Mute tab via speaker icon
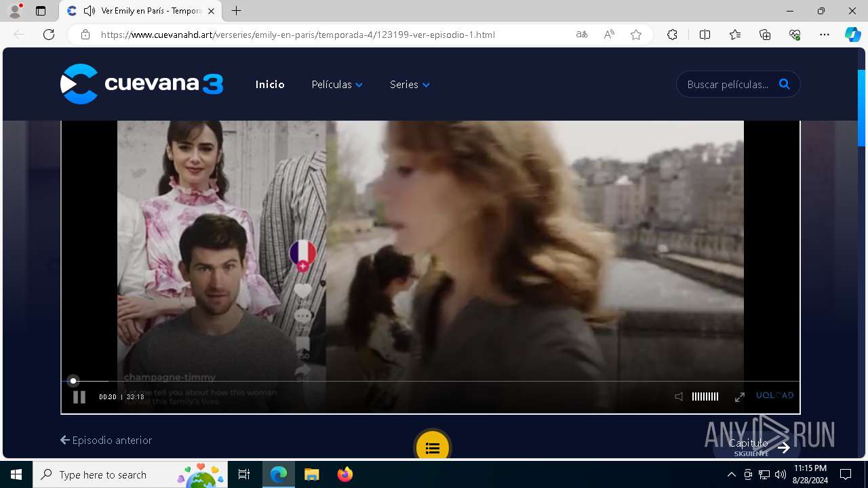 [90, 11]
